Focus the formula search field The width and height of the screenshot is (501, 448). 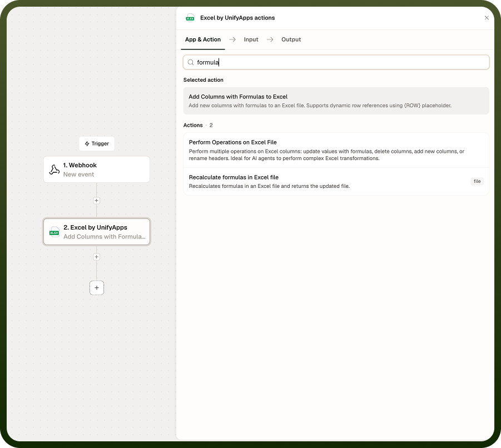click(336, 62)
